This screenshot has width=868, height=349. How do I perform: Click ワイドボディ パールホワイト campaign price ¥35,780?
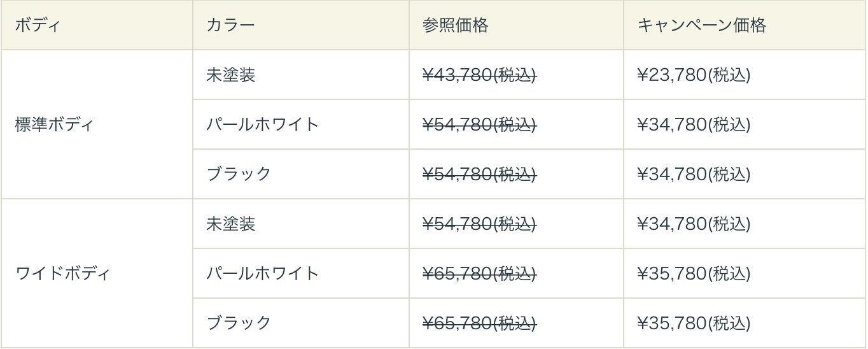pyautogui.click(x=694, y=274)
